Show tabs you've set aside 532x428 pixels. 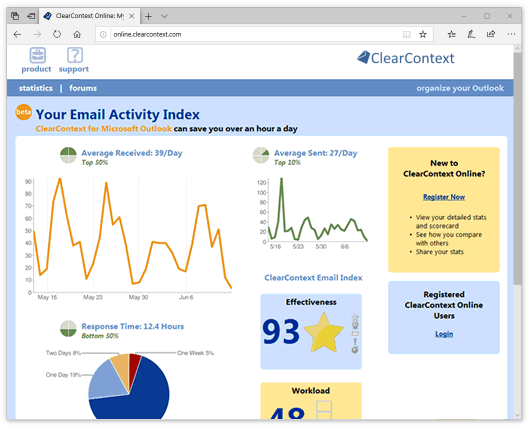(x=15, y=16)
